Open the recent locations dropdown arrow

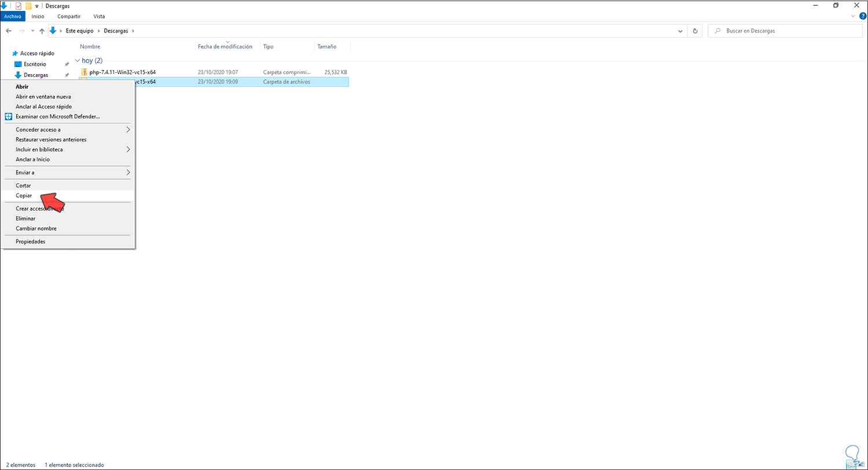32,31
